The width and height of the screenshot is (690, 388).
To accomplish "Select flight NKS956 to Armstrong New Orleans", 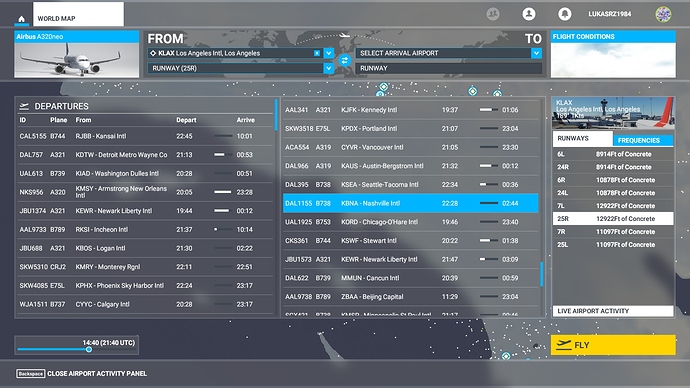I will 145,192.
